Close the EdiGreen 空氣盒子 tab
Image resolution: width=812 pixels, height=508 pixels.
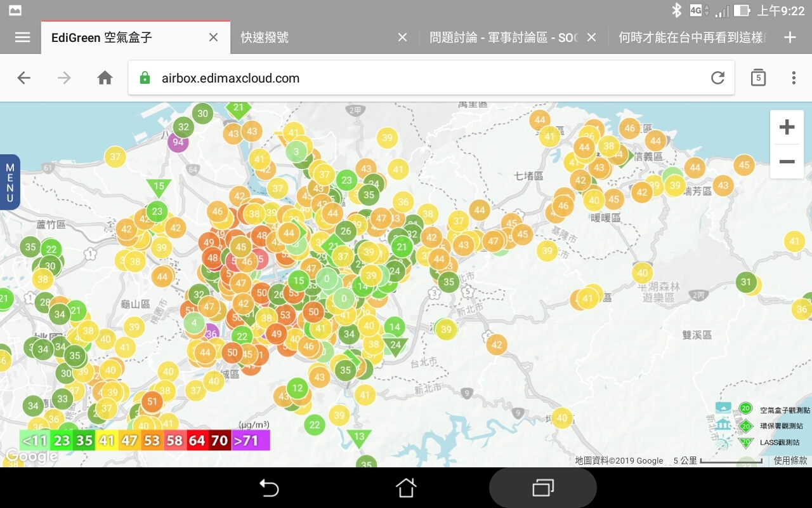coord(214,37)
